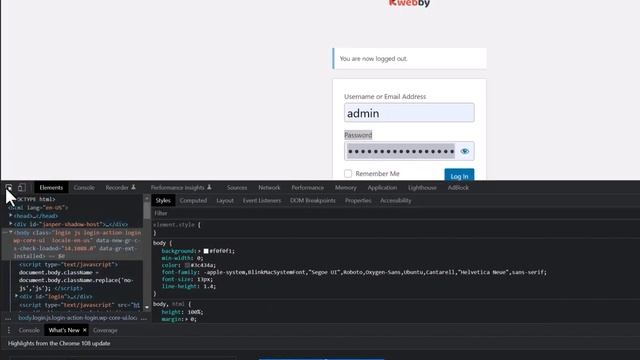
Task: Open the Accessibility pane
Action: [x=396, y=200]
